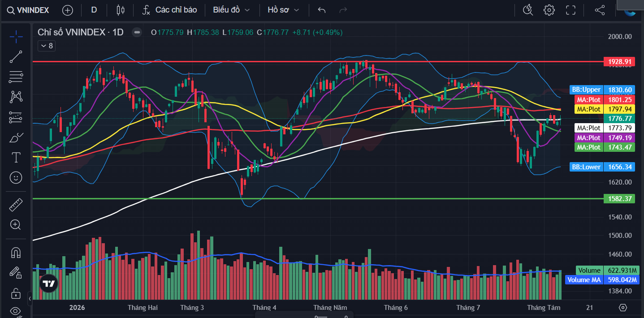Activate the zoom in magnifier tool
The height and width of the screenshot is (318, 644).
16,225
